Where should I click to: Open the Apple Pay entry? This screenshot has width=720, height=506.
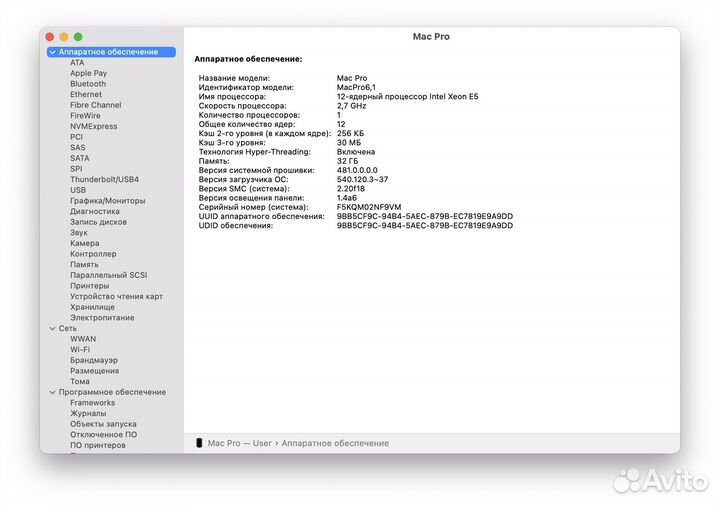[x=89, y=73]
